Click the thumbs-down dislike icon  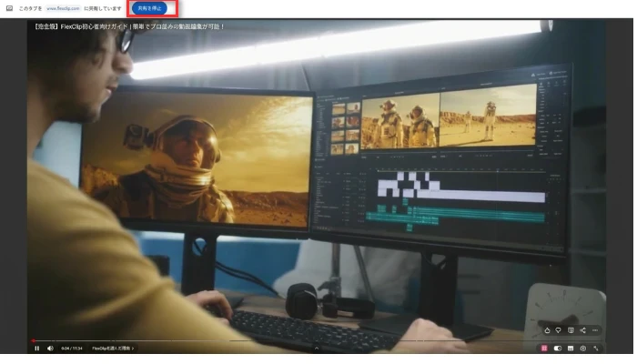559,330
